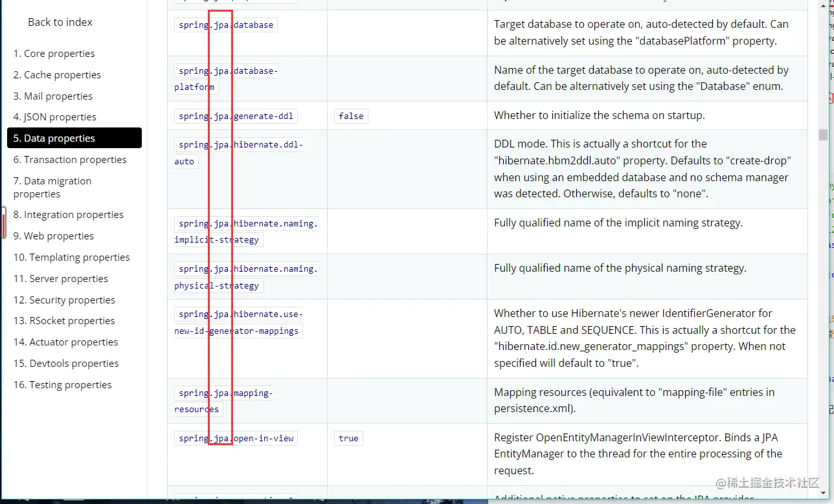Open 3. Mail properties section
The width and height of the screenshot is (834, 504).
[53, 96]
